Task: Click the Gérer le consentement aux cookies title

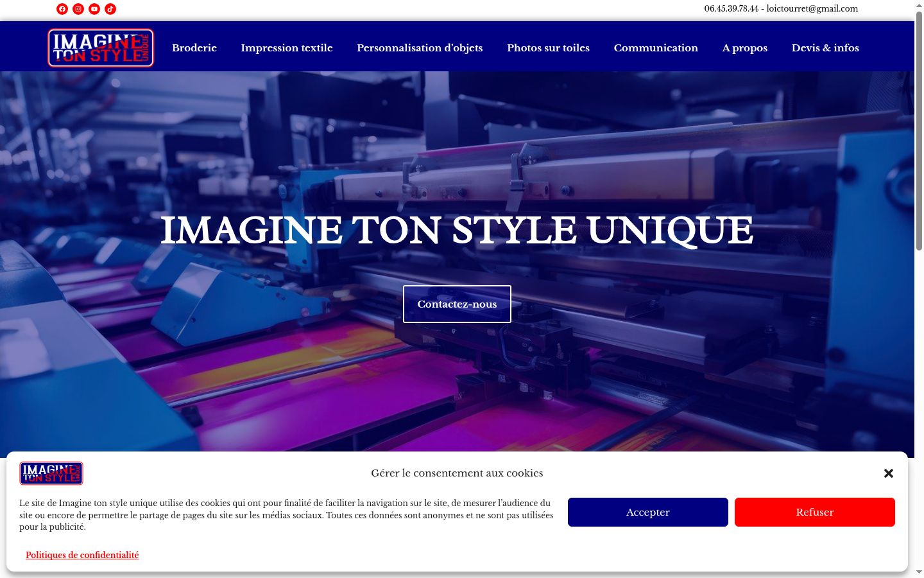Action: tap(457, 473)
